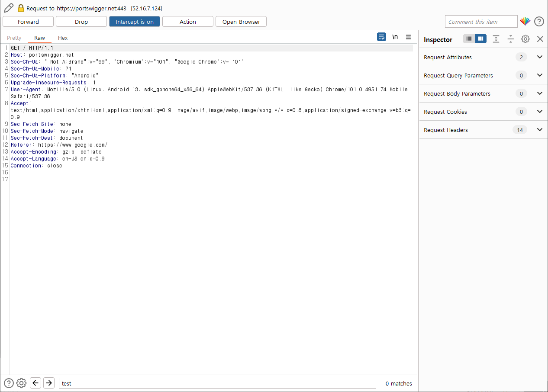The width and height of the screenshot is (548, 392).
Task: Click the Sec-Fetch-Site: none line
Action: (x=41, y=124)
